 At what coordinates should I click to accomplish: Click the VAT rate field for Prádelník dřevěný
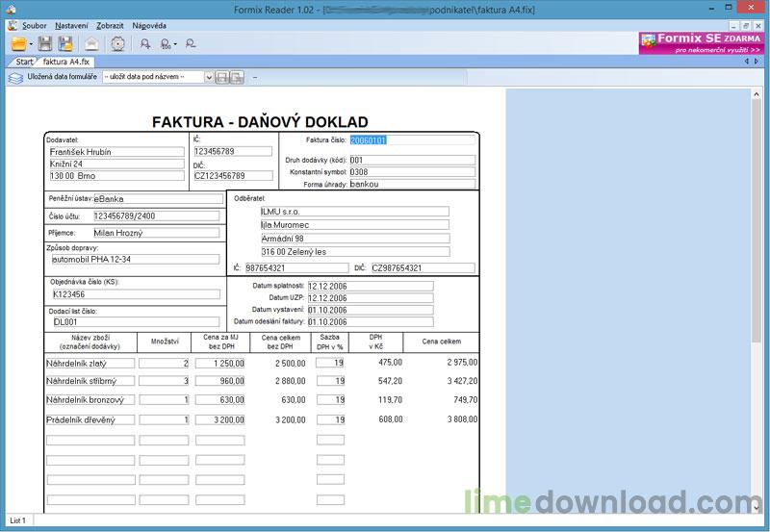pos(330,420)
